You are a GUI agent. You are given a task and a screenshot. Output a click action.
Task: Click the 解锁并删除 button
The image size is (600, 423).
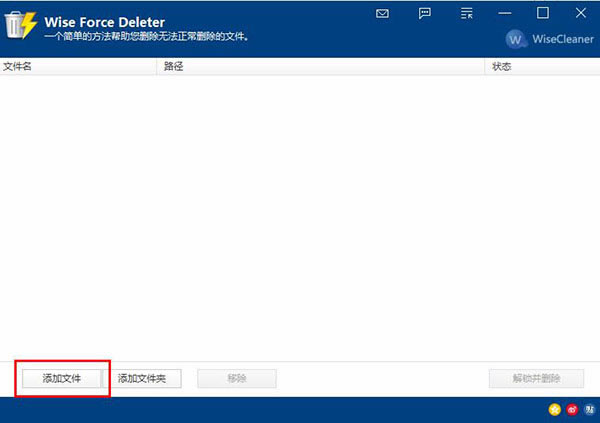pyautogui.click(x=536, y=379)
